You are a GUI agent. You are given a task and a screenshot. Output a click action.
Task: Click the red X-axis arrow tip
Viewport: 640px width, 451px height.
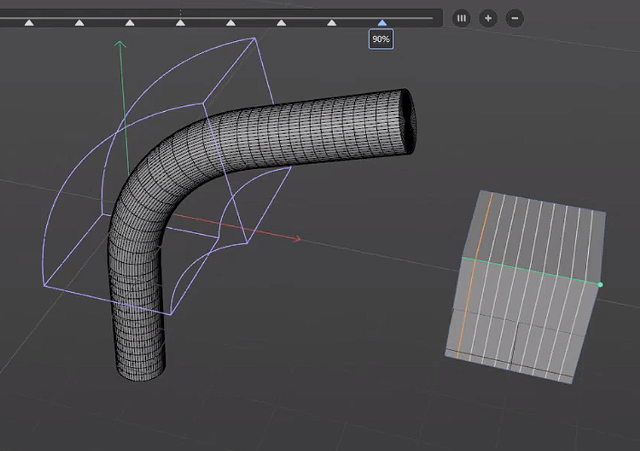tap(298, 239)
